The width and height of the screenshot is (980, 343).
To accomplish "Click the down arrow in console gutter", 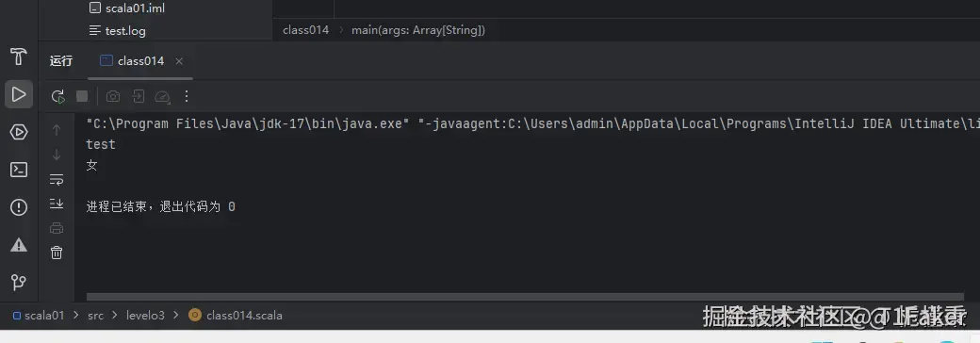I will (57, 155).
